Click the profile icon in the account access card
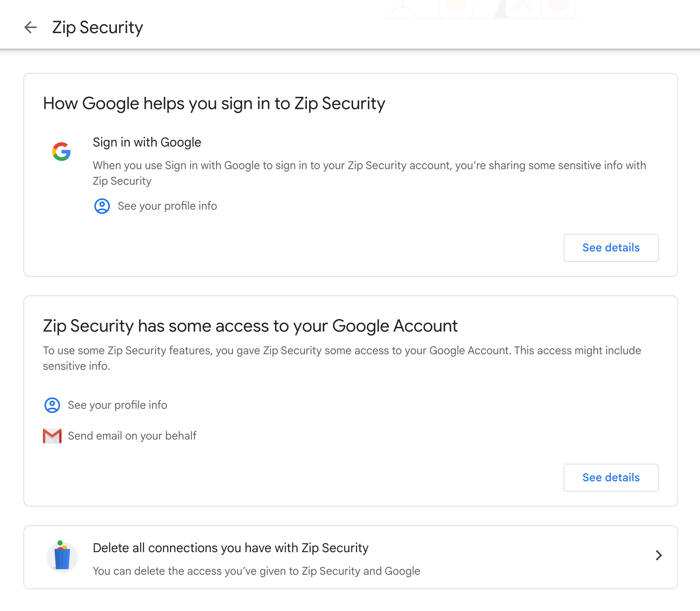 pos(52,405)
